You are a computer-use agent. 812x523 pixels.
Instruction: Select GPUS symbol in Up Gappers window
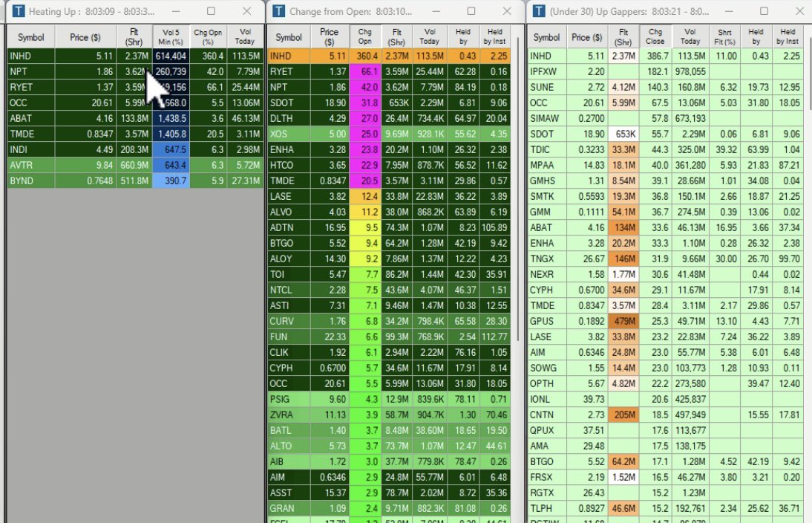click(542, 321)
